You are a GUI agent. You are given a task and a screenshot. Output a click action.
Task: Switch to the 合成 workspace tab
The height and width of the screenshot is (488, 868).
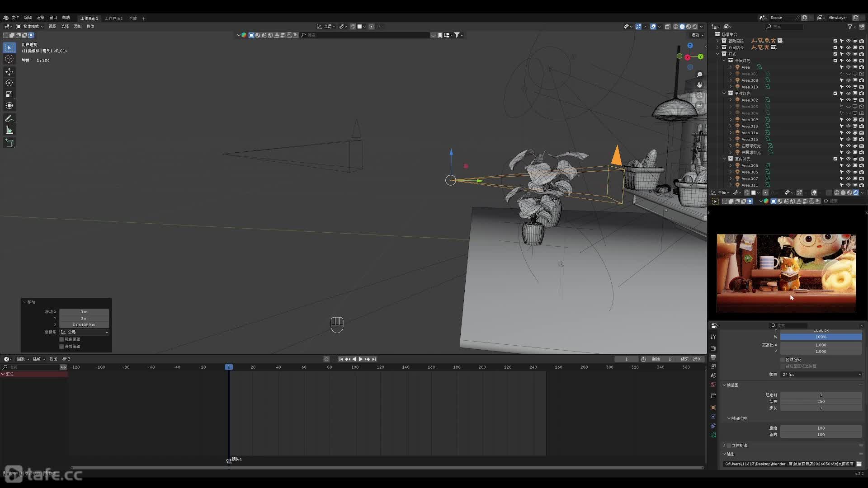(x=133, y=19)
